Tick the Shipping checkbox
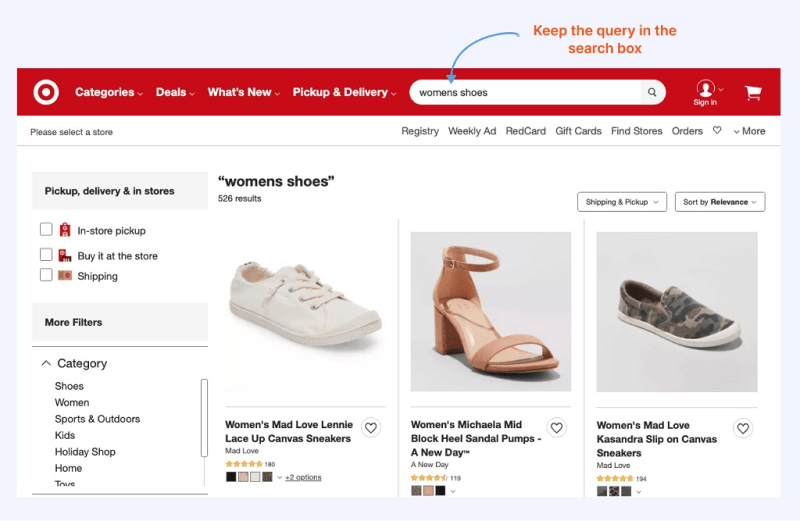 point(46,275)
